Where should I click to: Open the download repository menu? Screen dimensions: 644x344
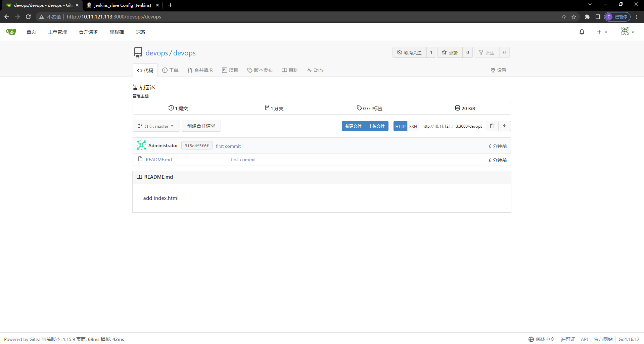pyautogui.click(x=504, y=126)
